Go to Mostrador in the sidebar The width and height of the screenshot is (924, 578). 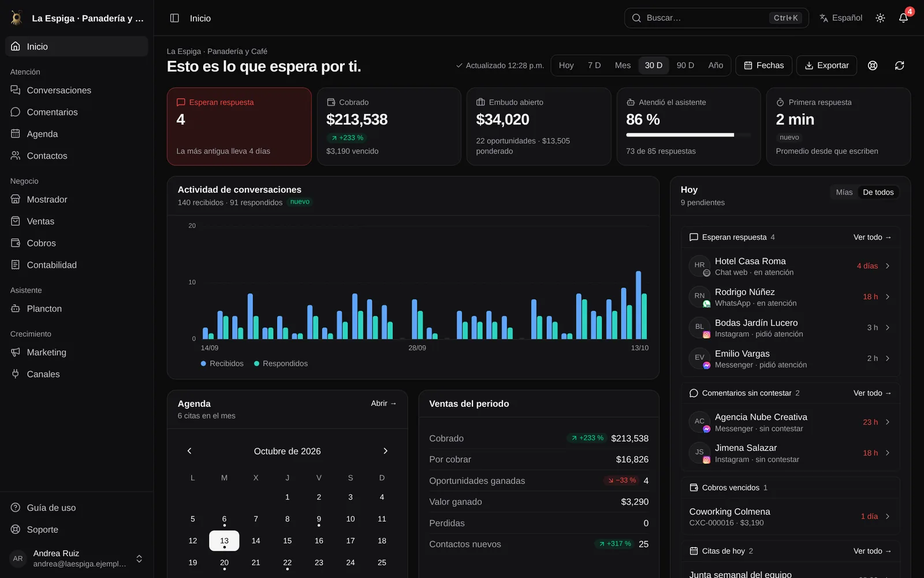point(77,199)
